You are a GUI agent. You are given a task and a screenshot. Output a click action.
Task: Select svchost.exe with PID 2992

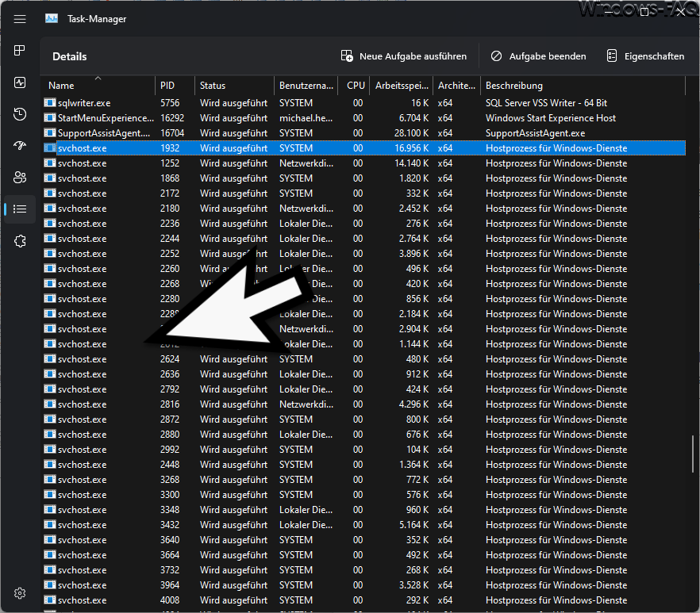pos(364,450)
